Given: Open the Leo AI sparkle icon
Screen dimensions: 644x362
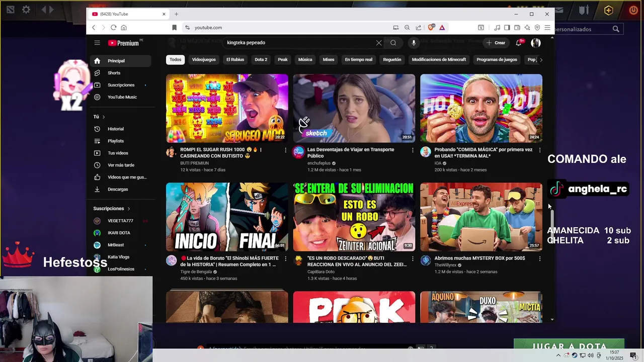Looking at the screenshot, I should [x=527, y=28].
